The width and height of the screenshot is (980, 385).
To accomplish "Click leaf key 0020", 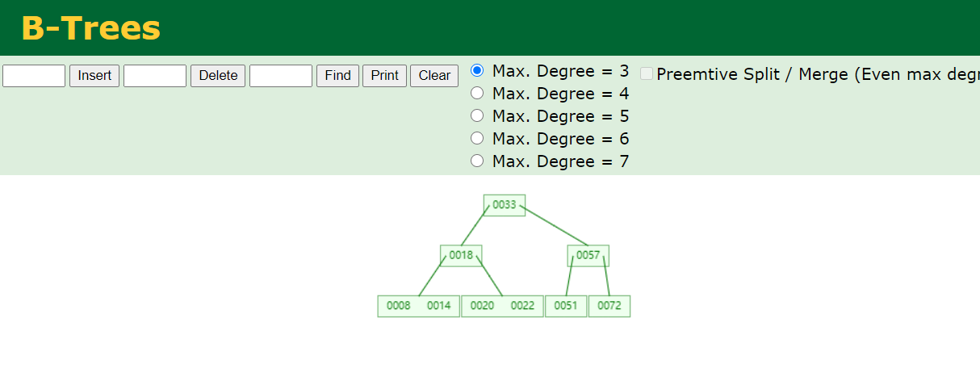I will click(482, 306).
